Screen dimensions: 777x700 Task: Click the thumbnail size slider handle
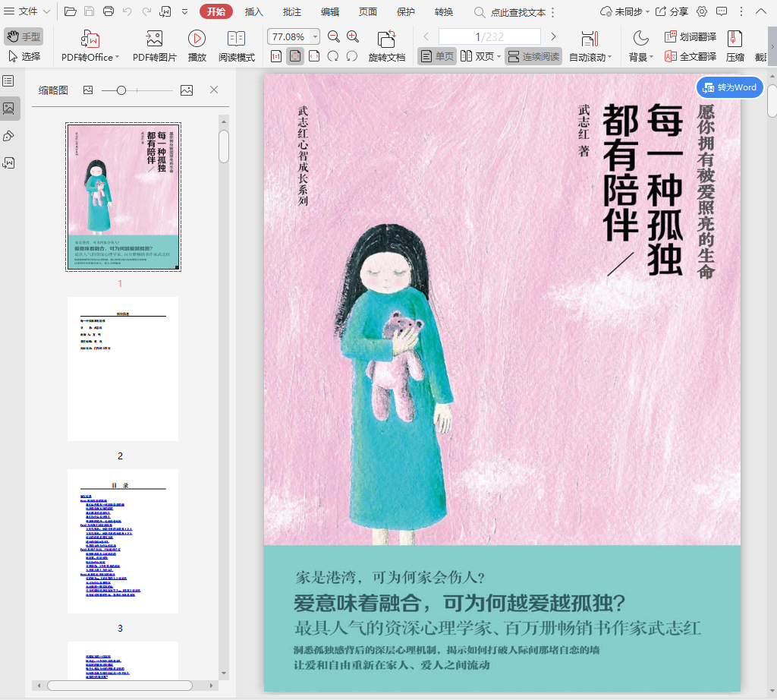pos(121,90)
